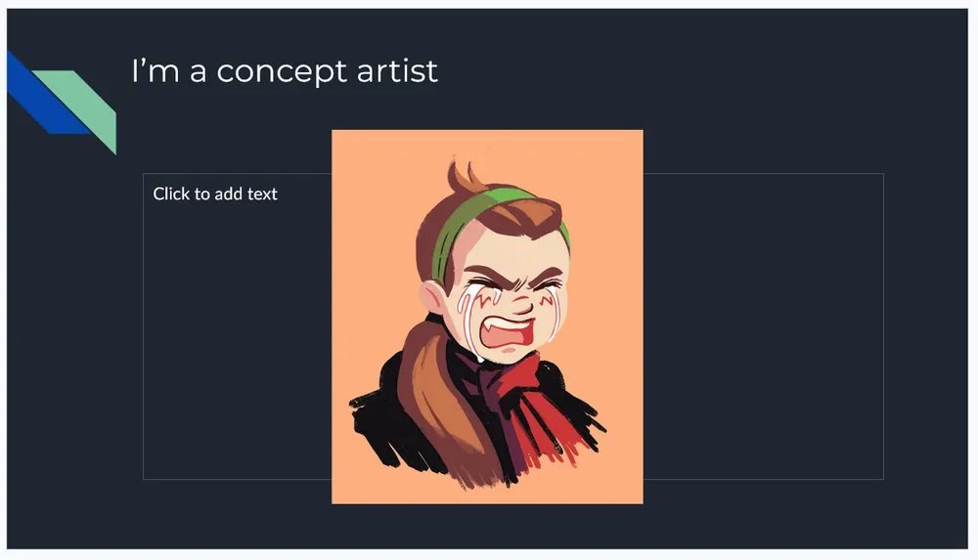Click the word "artist" in the title

pyautogui.click(x=397, y=69)
